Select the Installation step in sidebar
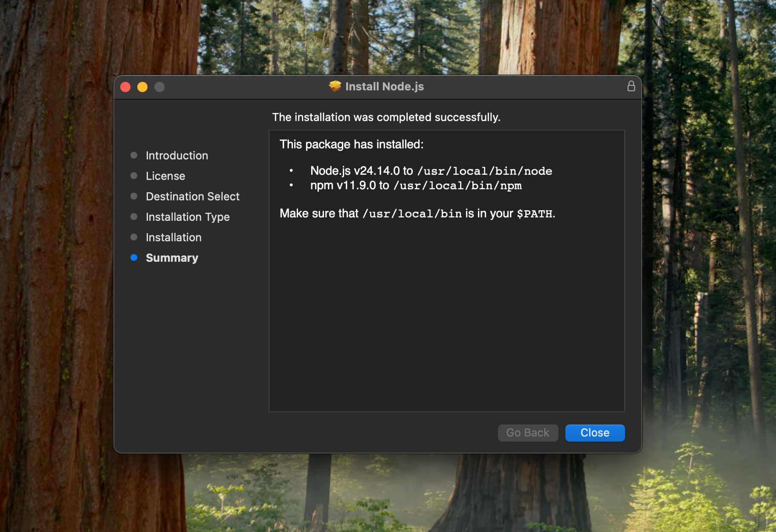 tap(174, 237)
